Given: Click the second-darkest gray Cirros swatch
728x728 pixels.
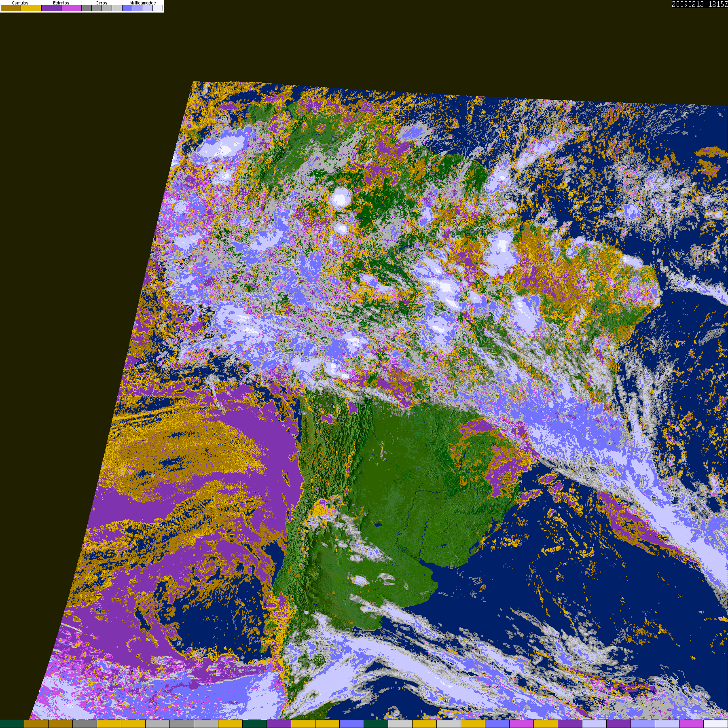Looking at the screenshot, I should [97, 8].
